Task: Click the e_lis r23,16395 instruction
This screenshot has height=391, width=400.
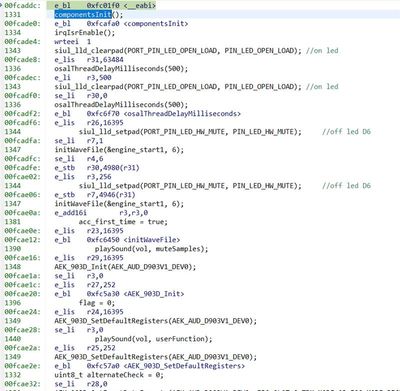Action: click(89, 231)
